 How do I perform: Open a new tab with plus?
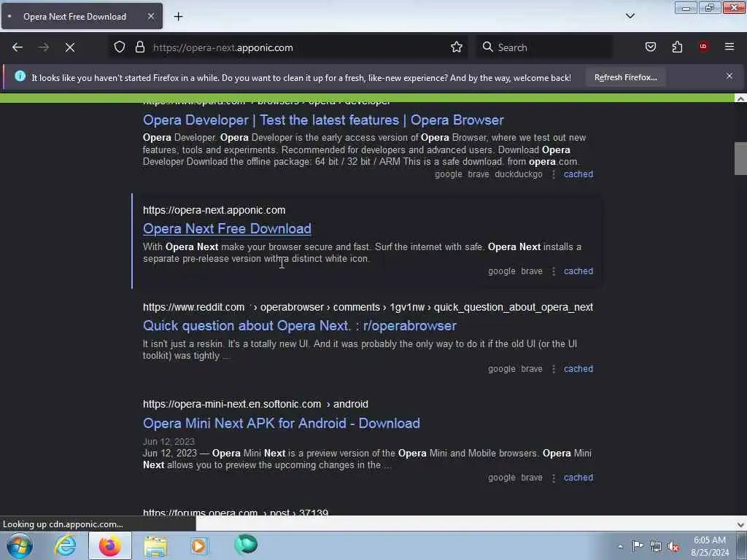[x=178, y=17]
